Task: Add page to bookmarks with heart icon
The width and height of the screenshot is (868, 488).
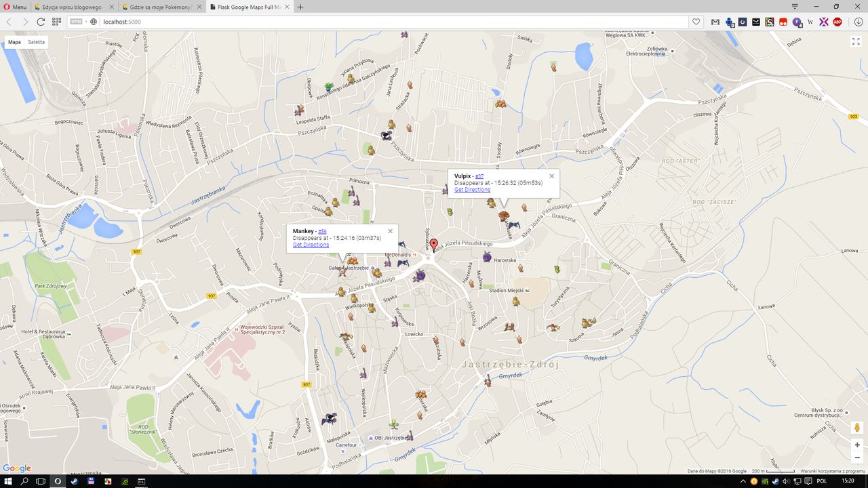Action: coord(696,22)
